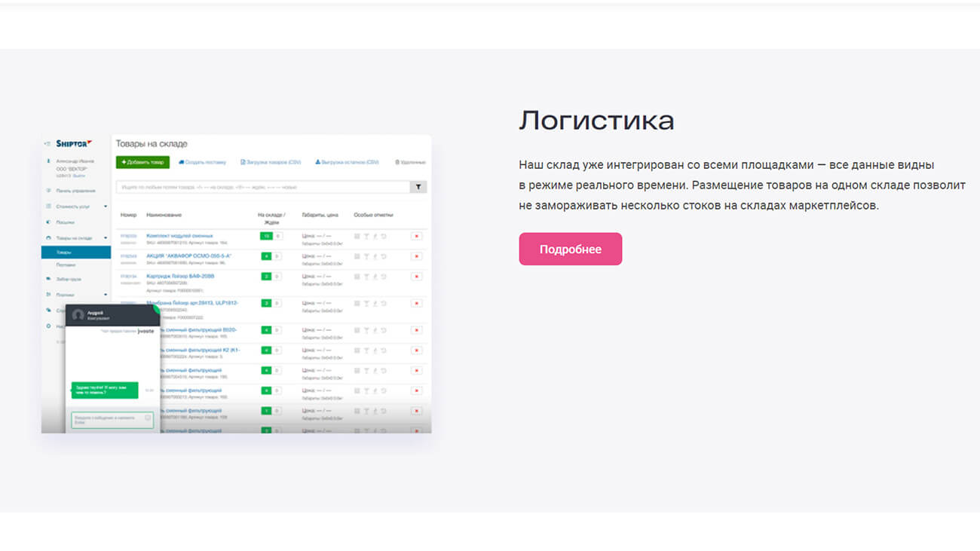Delete the АКЦИЯ АКВАФОР ОСМО row
Viewport: 980px width, 551px height.
416,256
